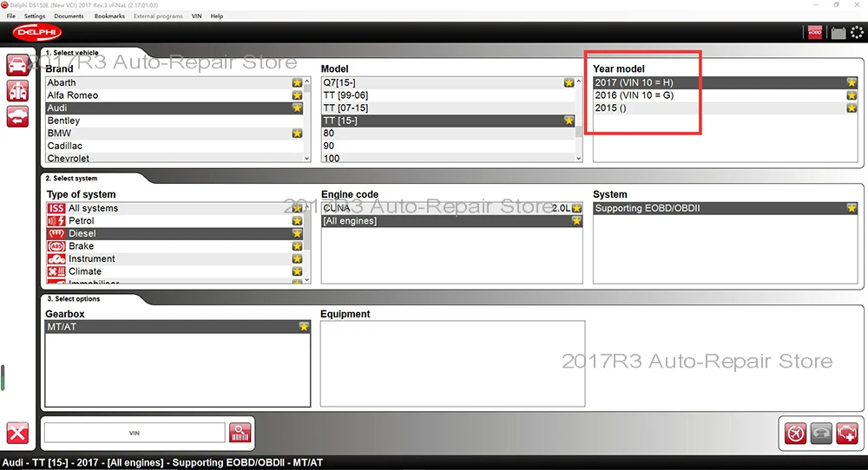The width and height of the screenshot is (868, 470).
Task: Open the Documents menu
Action: click(x=69, y=16)
